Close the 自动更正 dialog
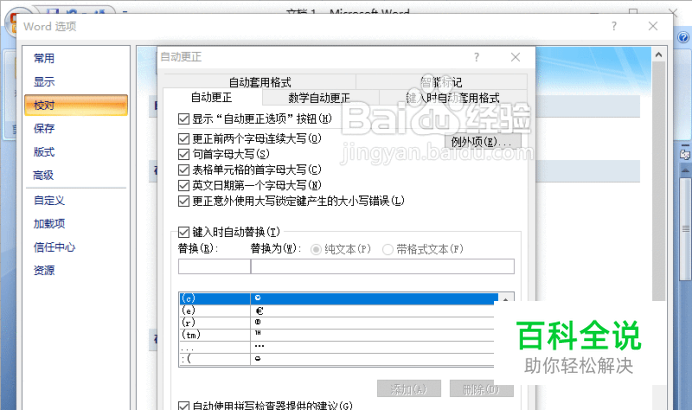The image size is (692, 410). click(x=515, y=57)
